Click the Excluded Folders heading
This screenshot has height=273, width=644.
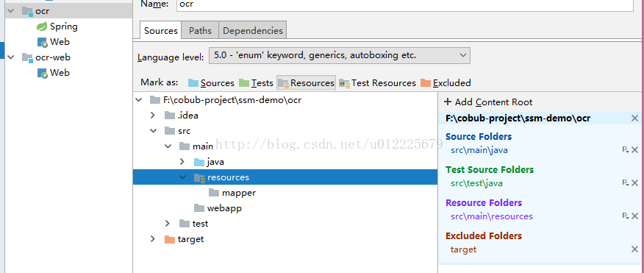484,236
